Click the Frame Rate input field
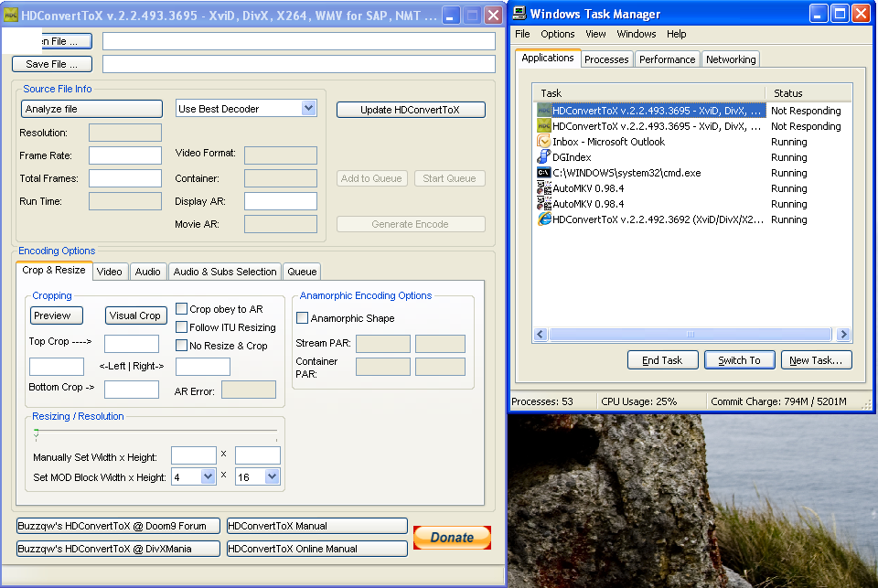 coord(125,155)
